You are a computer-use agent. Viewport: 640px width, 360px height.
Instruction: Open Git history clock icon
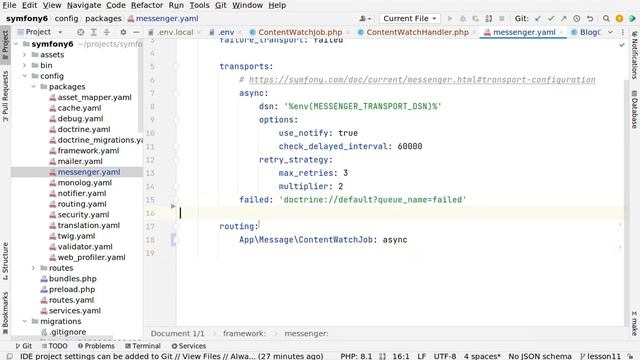[x=577, y=18]
